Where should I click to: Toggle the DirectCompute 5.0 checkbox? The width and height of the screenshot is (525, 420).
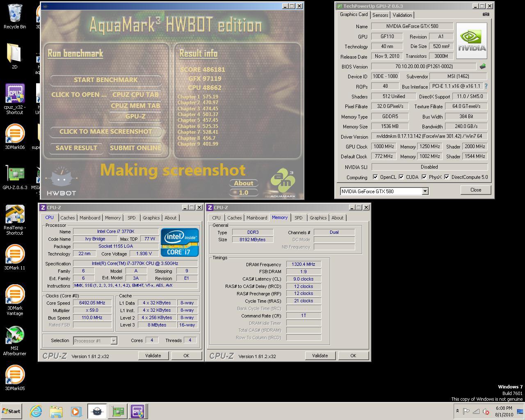tap(447, 177)
